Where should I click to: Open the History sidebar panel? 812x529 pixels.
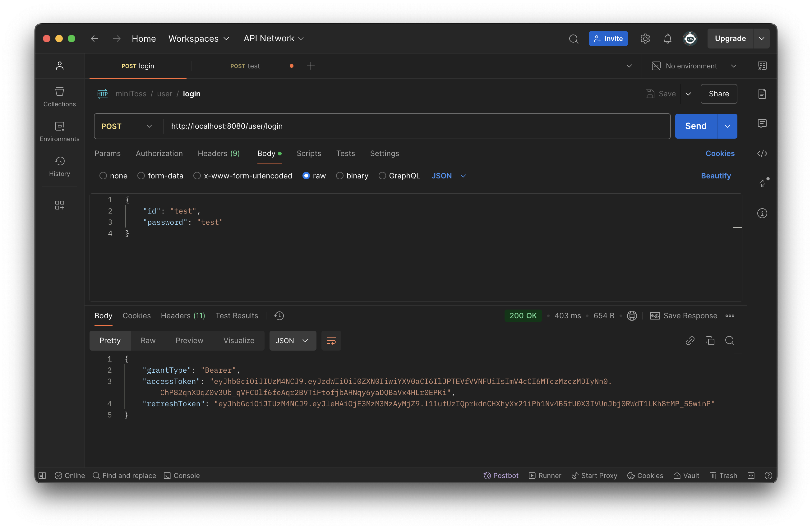tap(59, 167)
